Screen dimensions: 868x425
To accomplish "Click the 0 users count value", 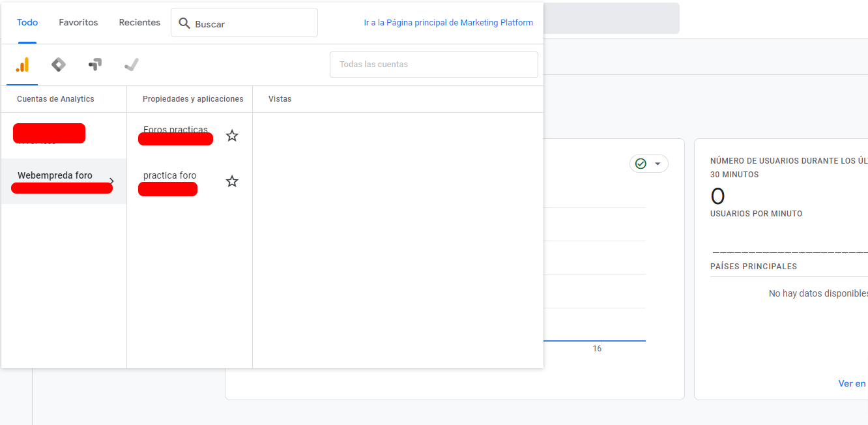I will pos(717,196).
